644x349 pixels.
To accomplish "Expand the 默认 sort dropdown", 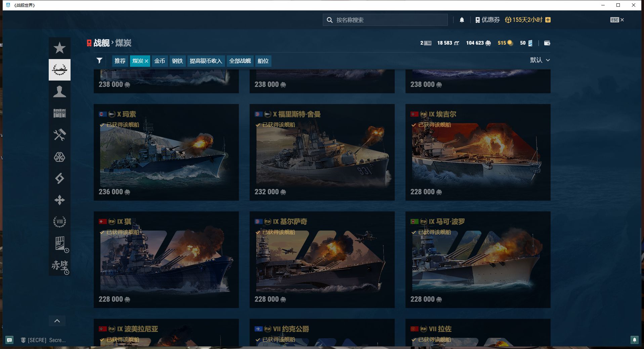I will coord(540,60).
